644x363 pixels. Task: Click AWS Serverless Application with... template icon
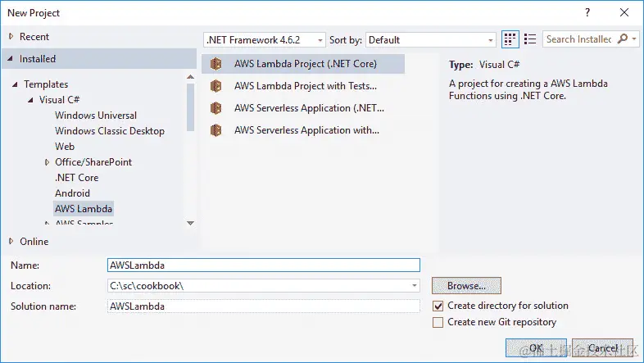[x=216, y=130]
